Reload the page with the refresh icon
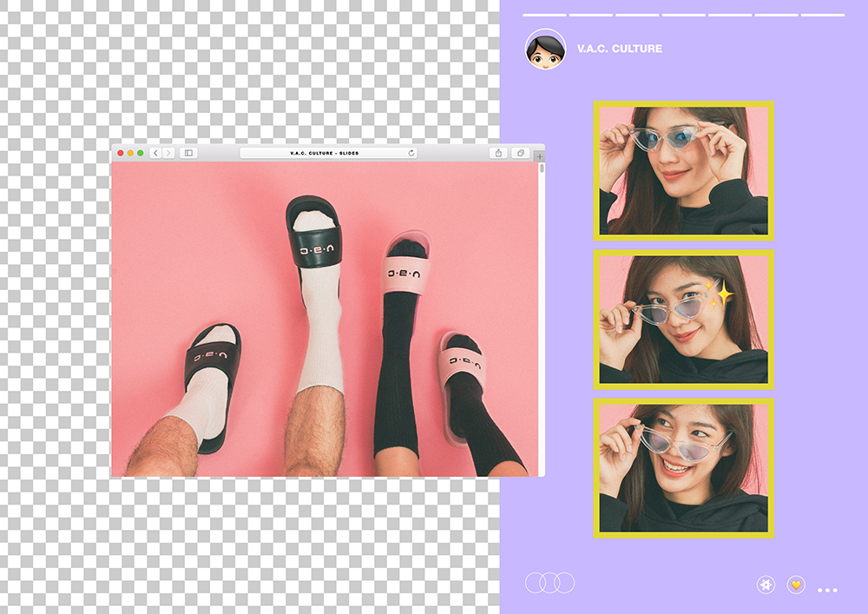 pos(411,154)
